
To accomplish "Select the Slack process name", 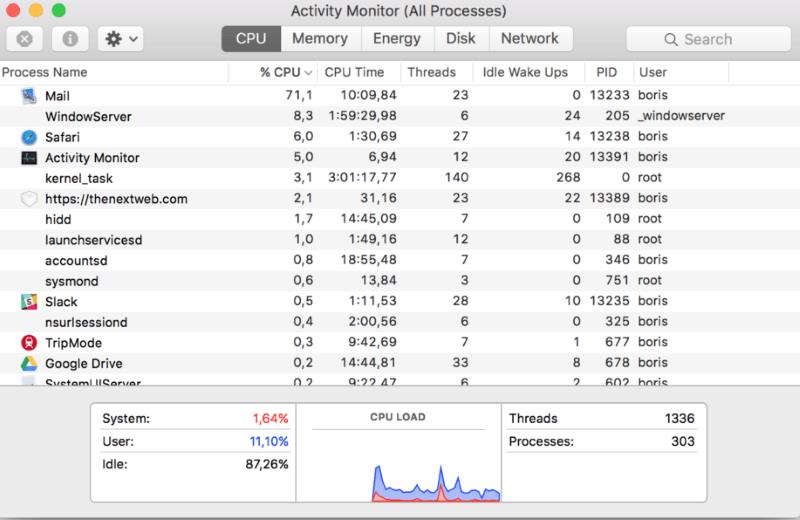I will coord(61,302).
